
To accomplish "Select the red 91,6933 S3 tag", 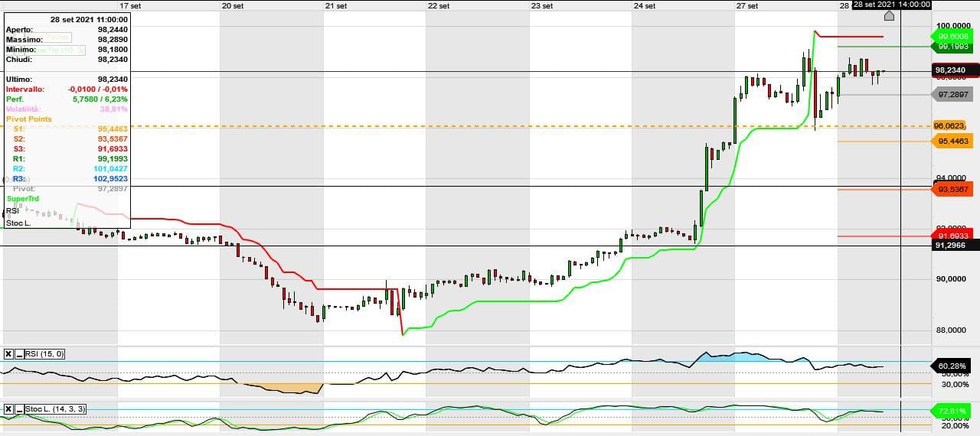I will click(953, 236).
